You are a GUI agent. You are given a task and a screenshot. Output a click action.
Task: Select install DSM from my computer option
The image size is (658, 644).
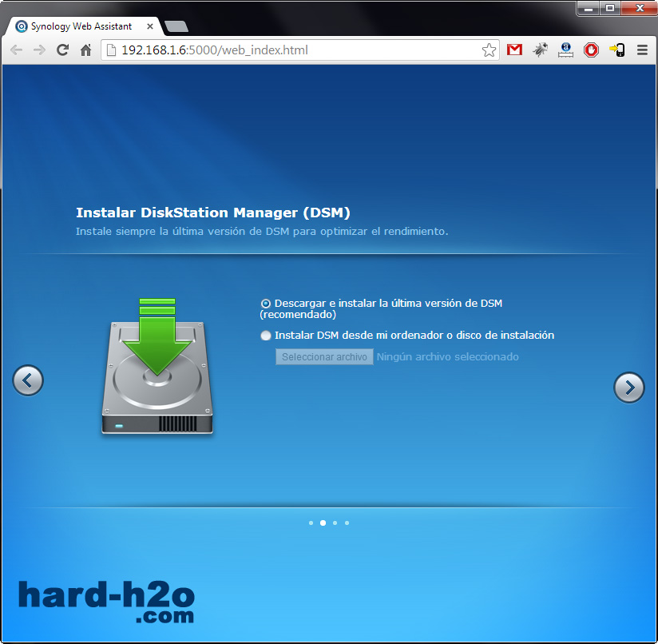pyautogui.click(x=266, y=336)
